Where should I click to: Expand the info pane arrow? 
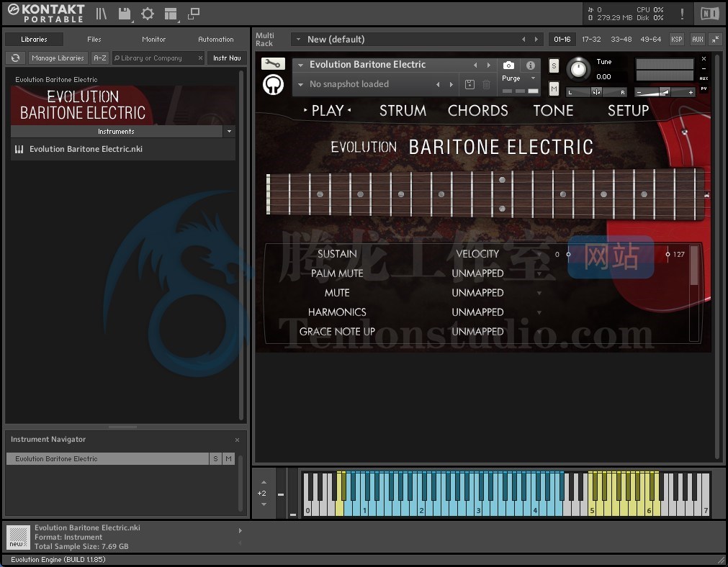click(x=240, y=530)
